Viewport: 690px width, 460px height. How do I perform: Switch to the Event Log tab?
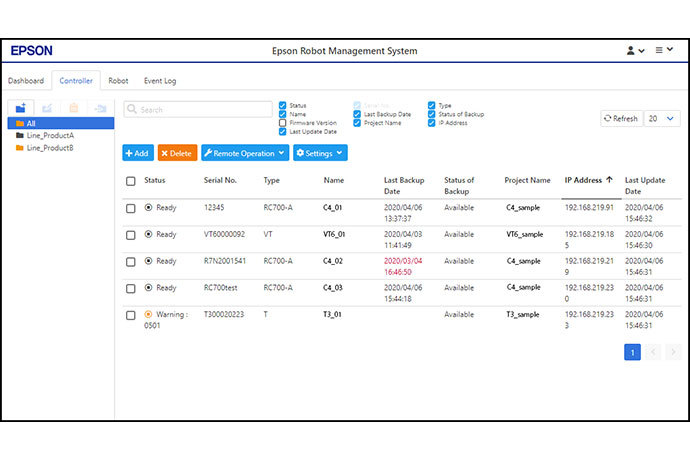[160, 81]
